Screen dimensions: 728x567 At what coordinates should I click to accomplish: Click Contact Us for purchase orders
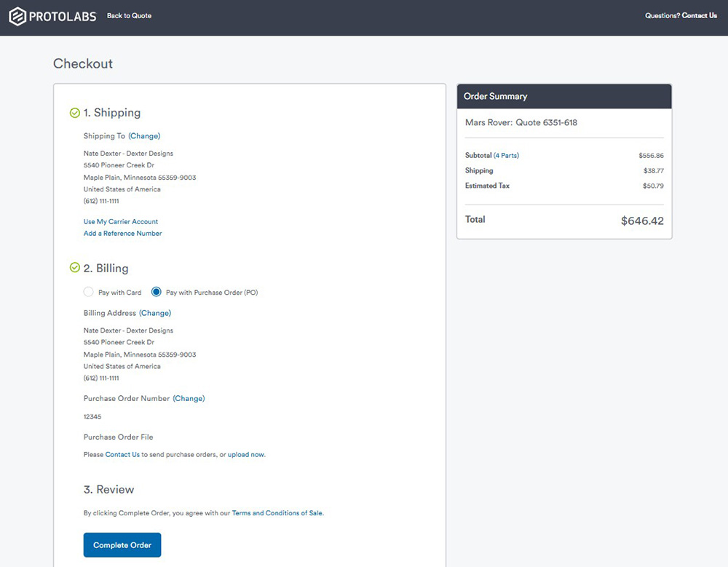tap(122, 455)
